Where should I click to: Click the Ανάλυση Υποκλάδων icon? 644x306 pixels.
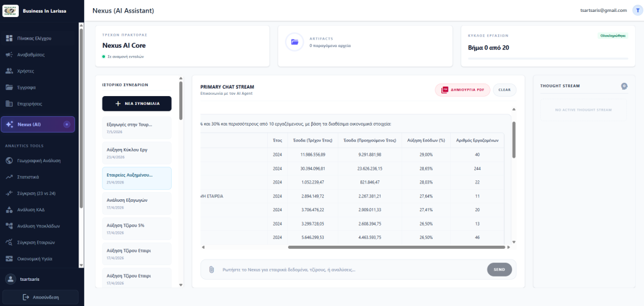pos(9,226)
